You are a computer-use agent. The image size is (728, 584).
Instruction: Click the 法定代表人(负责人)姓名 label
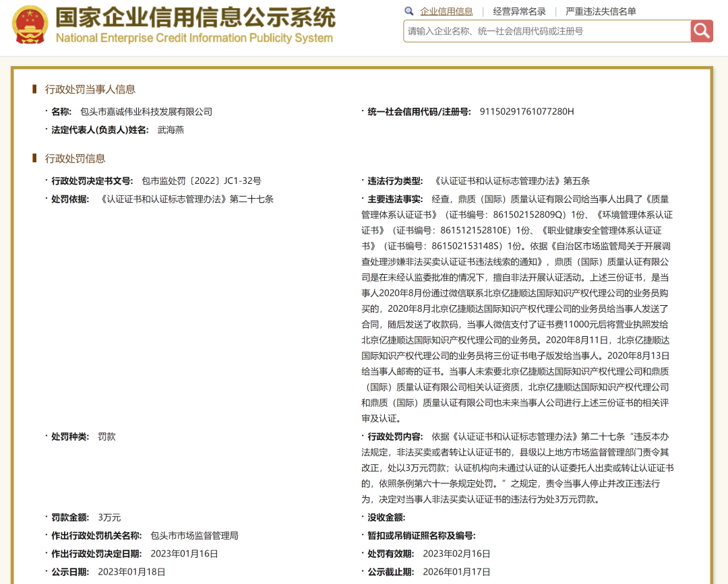pos(100,130)
